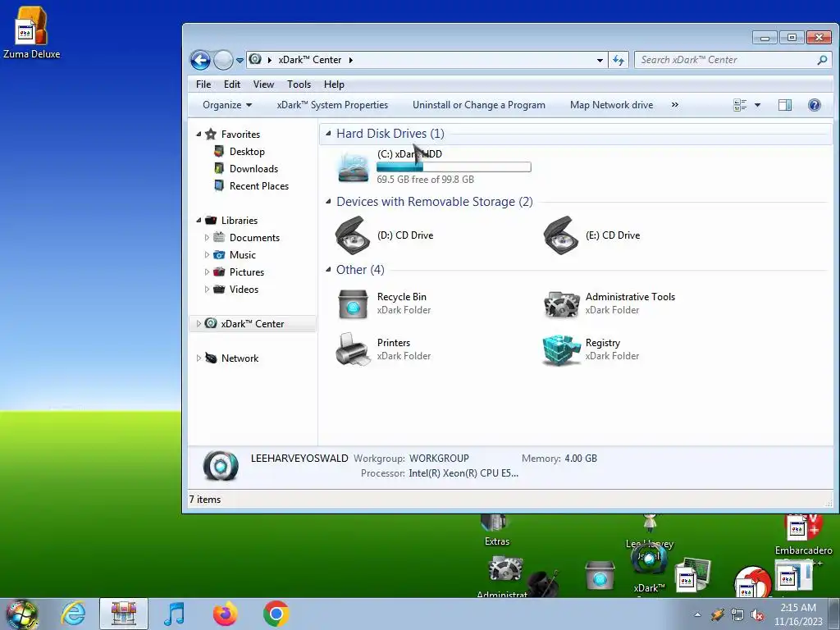
Task: Select Downloads under Favorites
Action: coord(253,169)
